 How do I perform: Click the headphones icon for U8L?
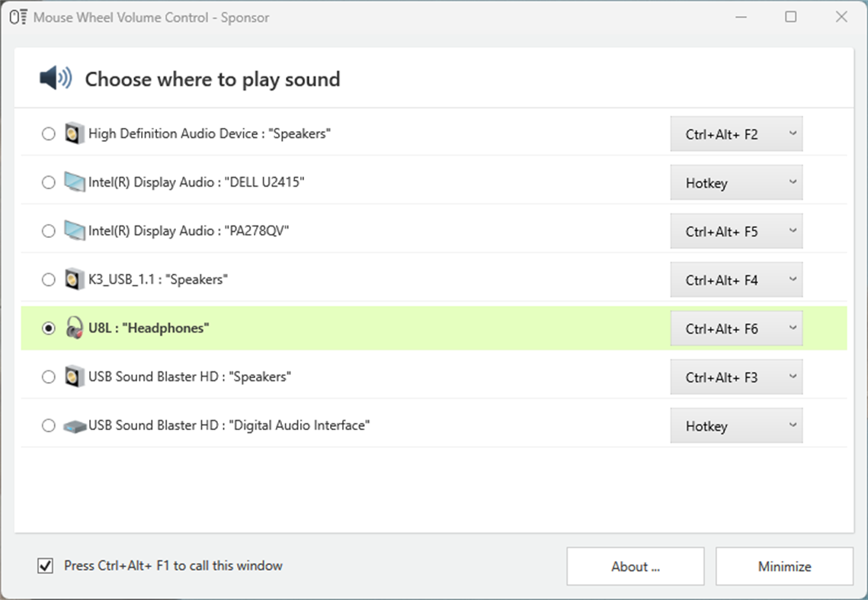coord(74,329)
